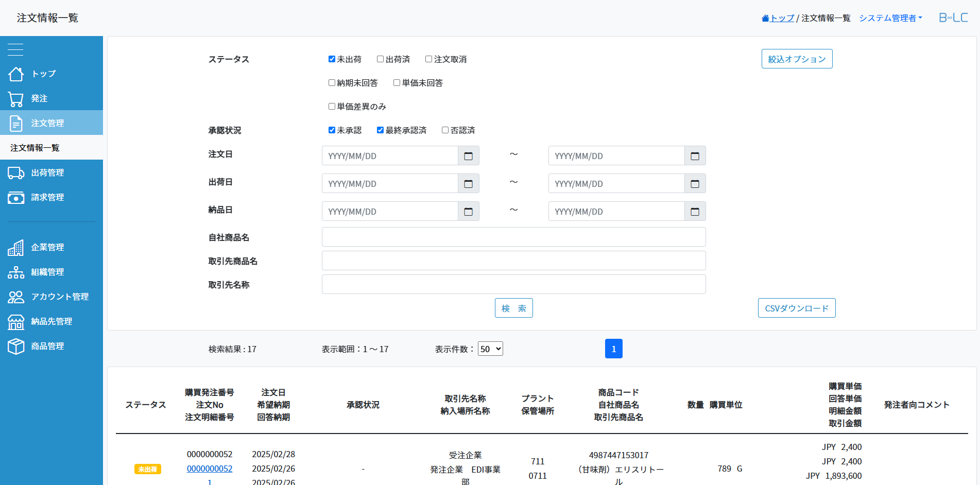The height and width of the screenshot is (485, 980).
Task: Expand the 絞込オプション filter options
Action: pos(797,59)
